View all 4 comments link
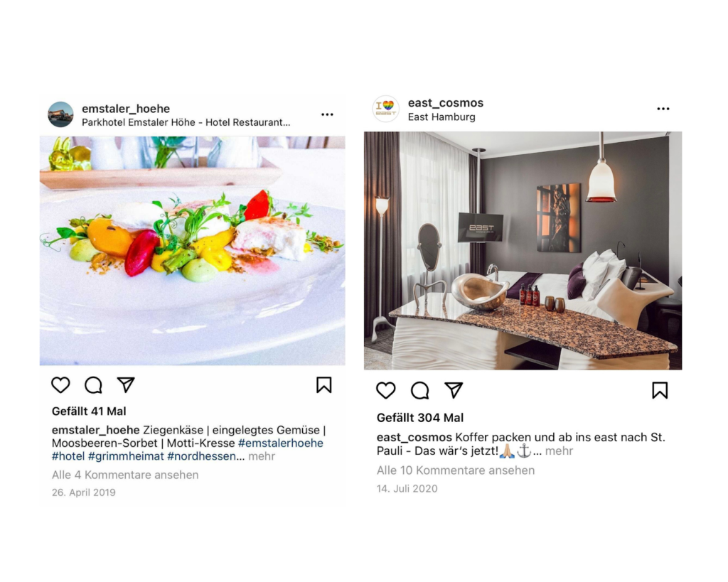The height and width of the screenshot is (582, 728). (x=125, y=475)
